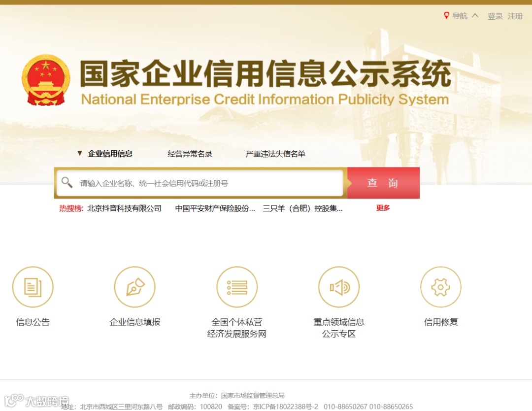Click the red location pin icon
This screenshot has width=532, height=411.
[446, 16]
